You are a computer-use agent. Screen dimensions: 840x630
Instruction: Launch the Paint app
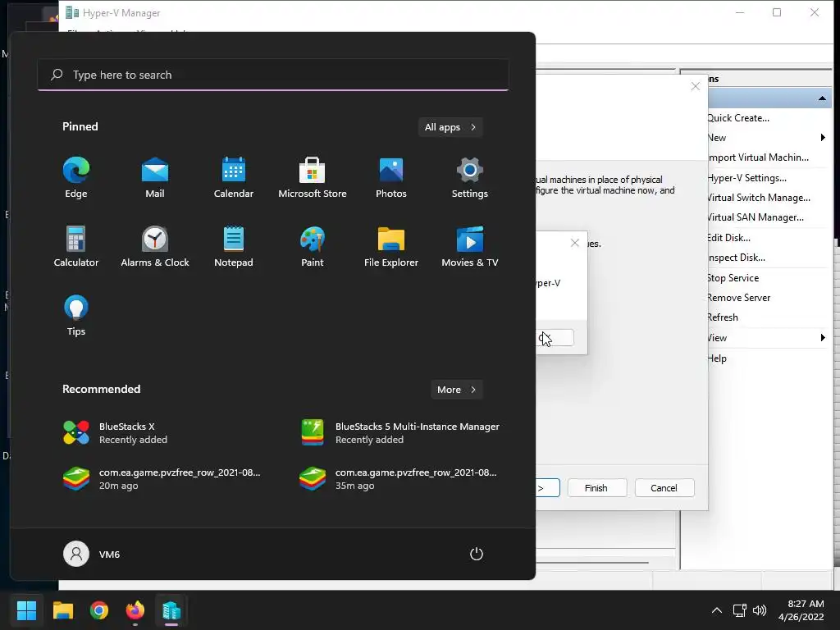pyautogui.click(x=313, y=246)
